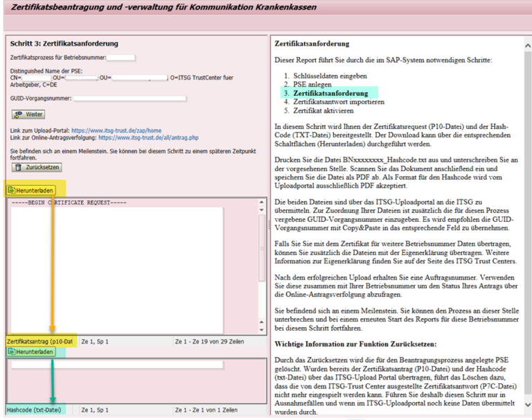Click the "Zertifikatsantrag (p10-Dat" status label
532x420 pixels.
(x=40, y=342)
